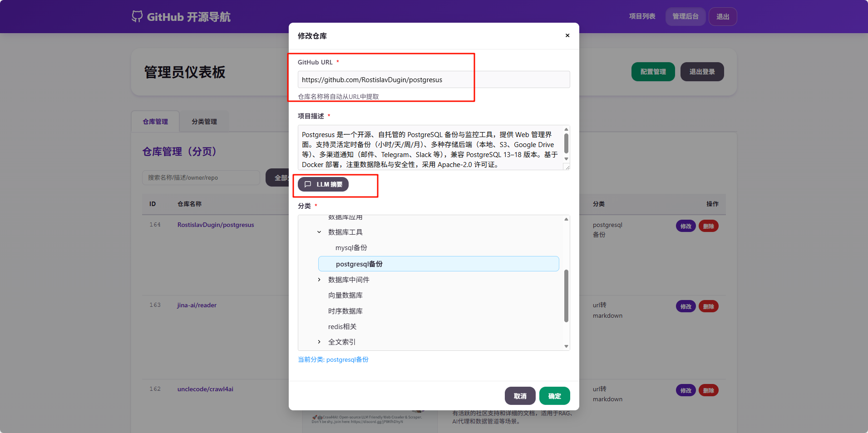Viewport: 868px width, 433px height.
Task: Select the postgresql备份 category item
Action: (x=359, y=264)
